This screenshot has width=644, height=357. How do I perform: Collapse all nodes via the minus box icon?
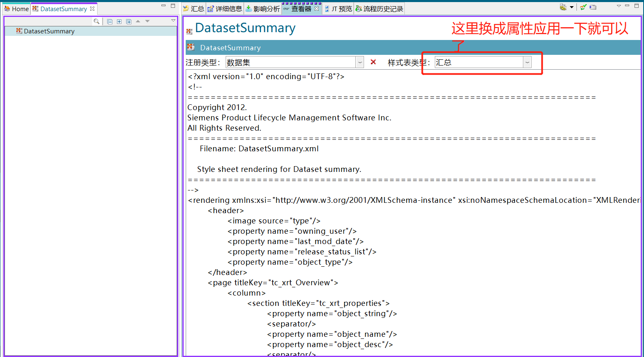click(x=110, y=21)
